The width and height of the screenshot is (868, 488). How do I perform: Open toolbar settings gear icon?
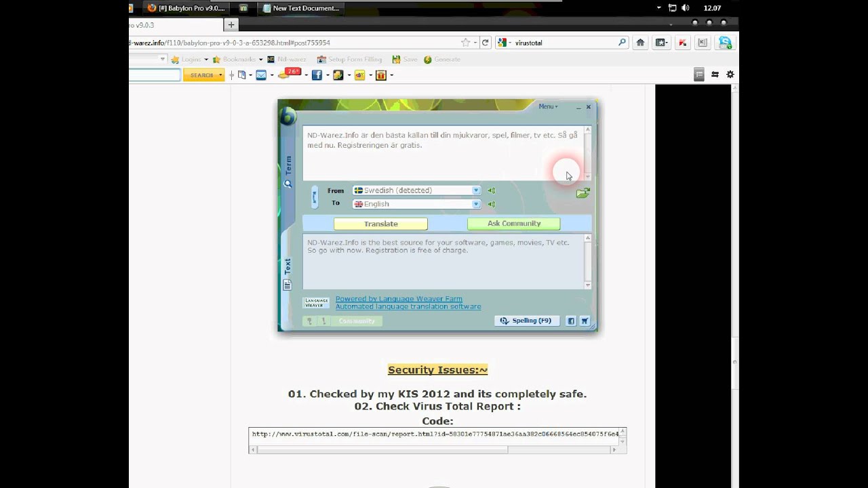[x=730, y=75]
